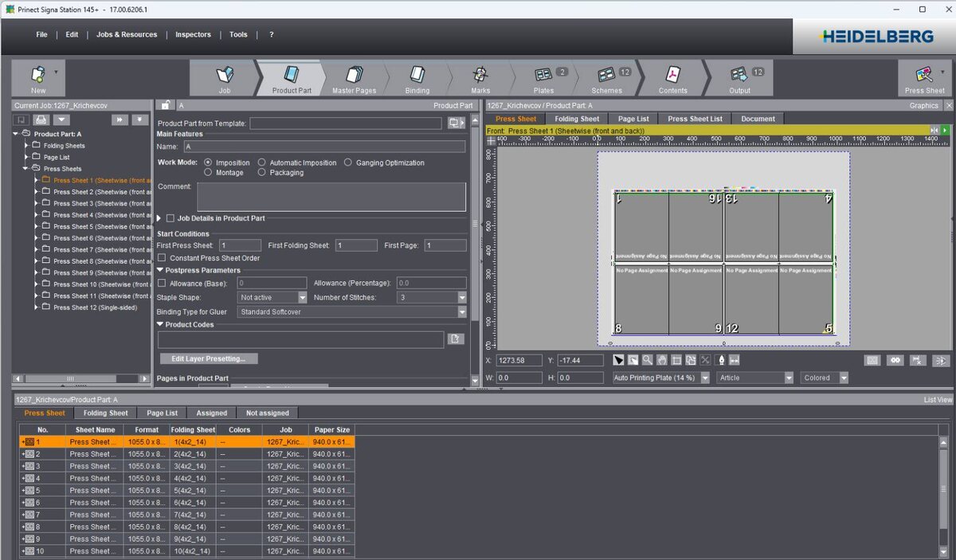Select the hand pan tool
The height and width of the screenshot is (560, 956).
[662, 360]
